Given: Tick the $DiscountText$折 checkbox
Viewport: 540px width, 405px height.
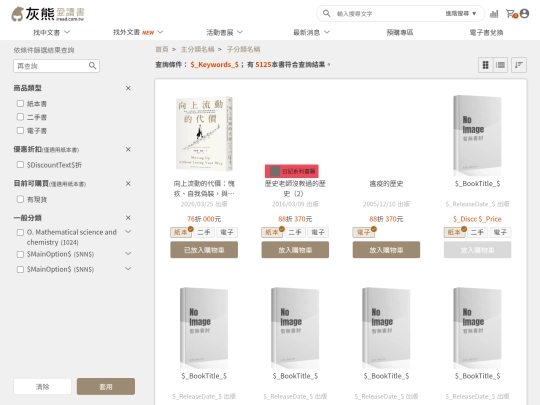Looking at the screenshot, I should (x=20, y=165).
